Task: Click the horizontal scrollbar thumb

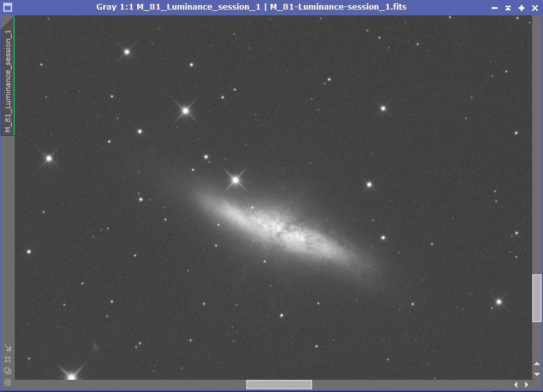Action: tap(279, 384)
